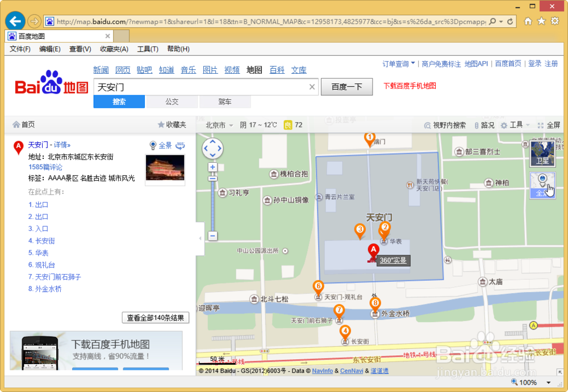Click the panorama (全景) layer button on map

(542, 185)
